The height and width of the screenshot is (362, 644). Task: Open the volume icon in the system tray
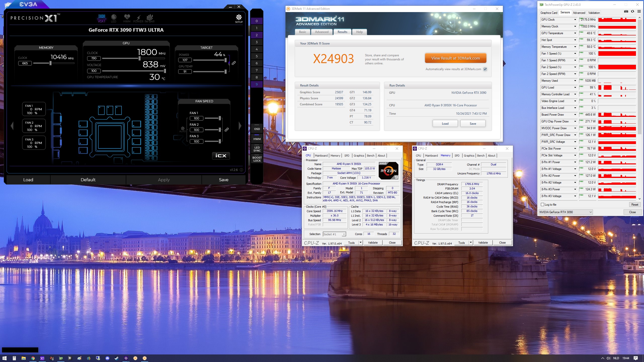609,358
